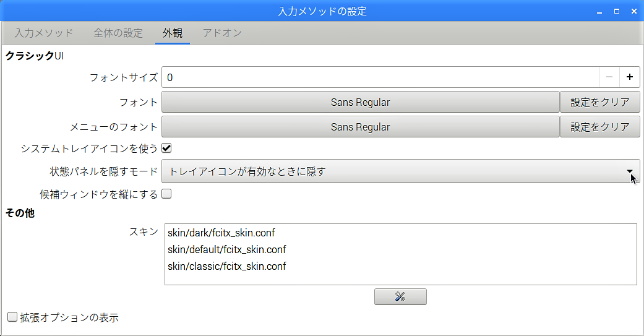Open the メニューのフォント Sans Regular chooser
The width and height of the screenshot is (644, 336).
[x=360, y=127]
